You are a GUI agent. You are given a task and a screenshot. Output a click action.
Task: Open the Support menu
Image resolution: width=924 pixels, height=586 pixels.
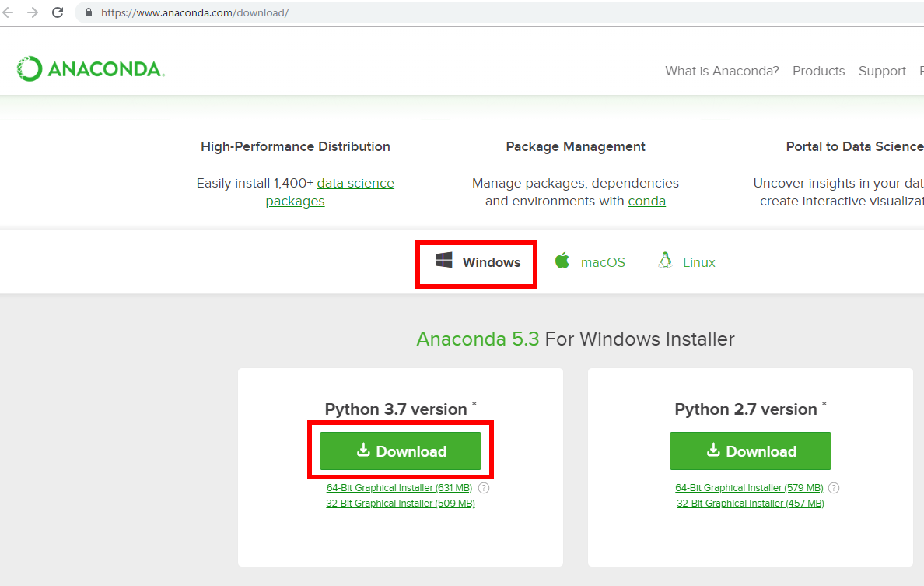[882, 71]
